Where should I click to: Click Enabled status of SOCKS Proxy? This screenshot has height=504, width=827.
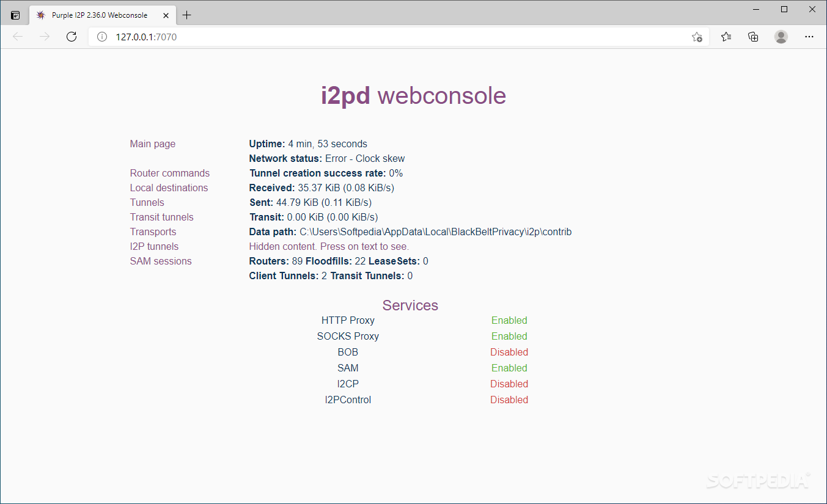[509, 336]
